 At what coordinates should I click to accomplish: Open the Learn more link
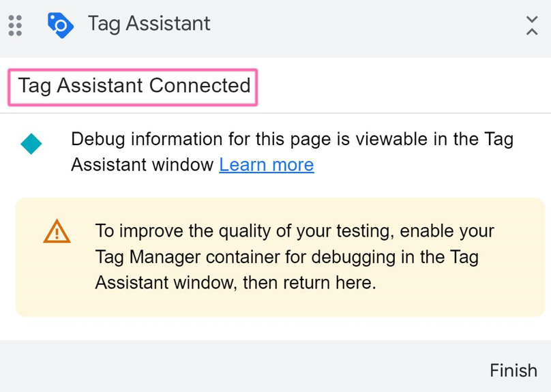click(266, 164)
